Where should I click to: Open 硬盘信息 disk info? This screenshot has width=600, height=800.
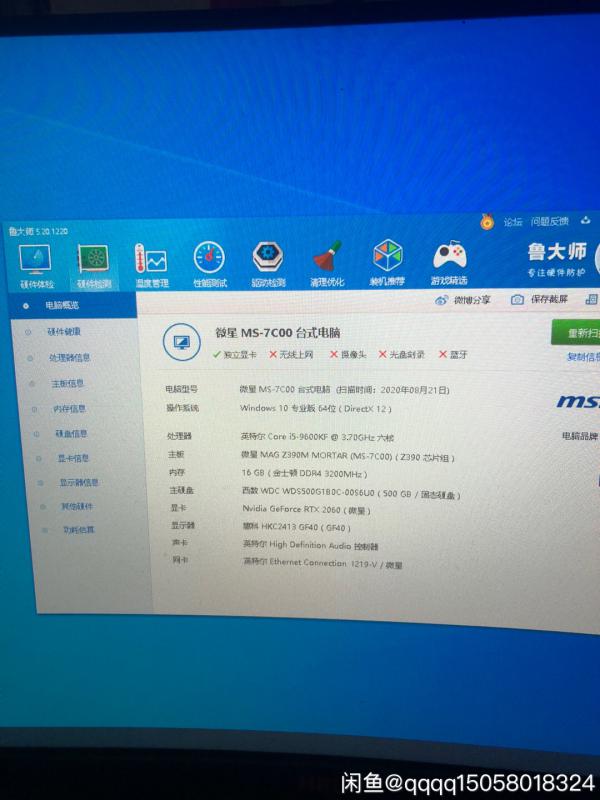(x=71, y=434)
